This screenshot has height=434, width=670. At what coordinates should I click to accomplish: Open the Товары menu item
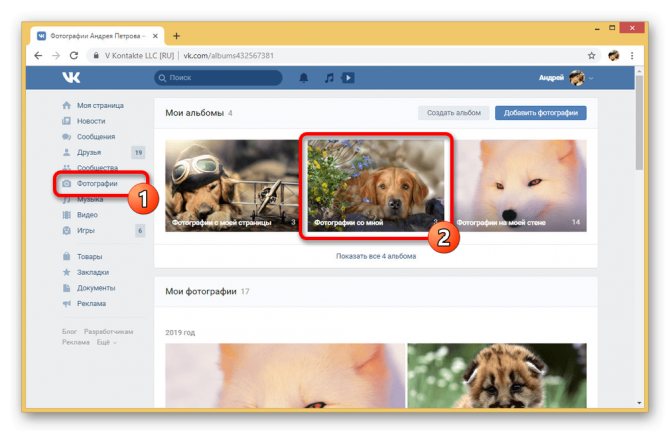pos(89,256)
